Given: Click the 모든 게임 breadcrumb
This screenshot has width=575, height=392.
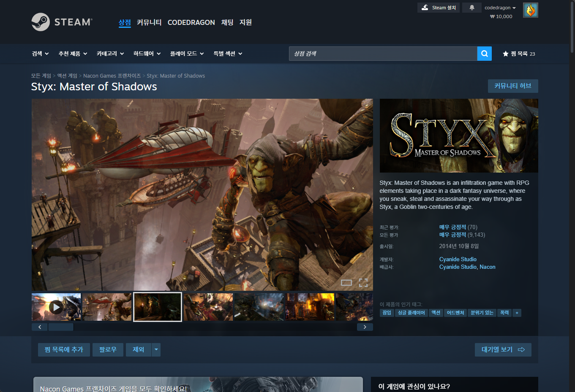Looking at the screenshot, I should click(x=41, y=76).
